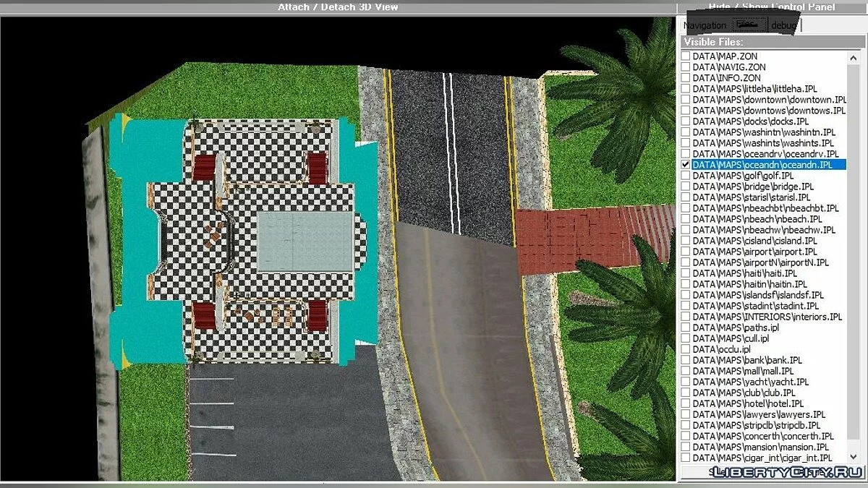Click the Attach / Detach 3D View button
Viewport: 868px width, 488px height.
(x=337, y=7)
